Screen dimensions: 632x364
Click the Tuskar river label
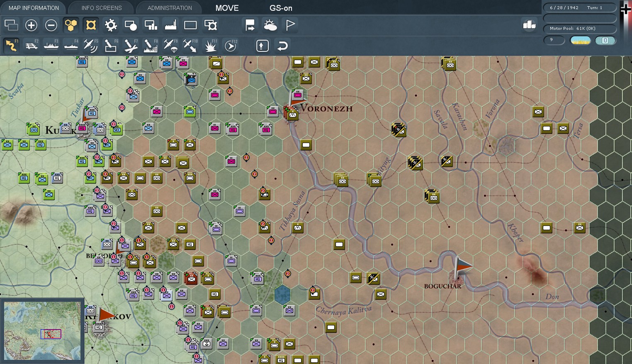tap(78, 107)
